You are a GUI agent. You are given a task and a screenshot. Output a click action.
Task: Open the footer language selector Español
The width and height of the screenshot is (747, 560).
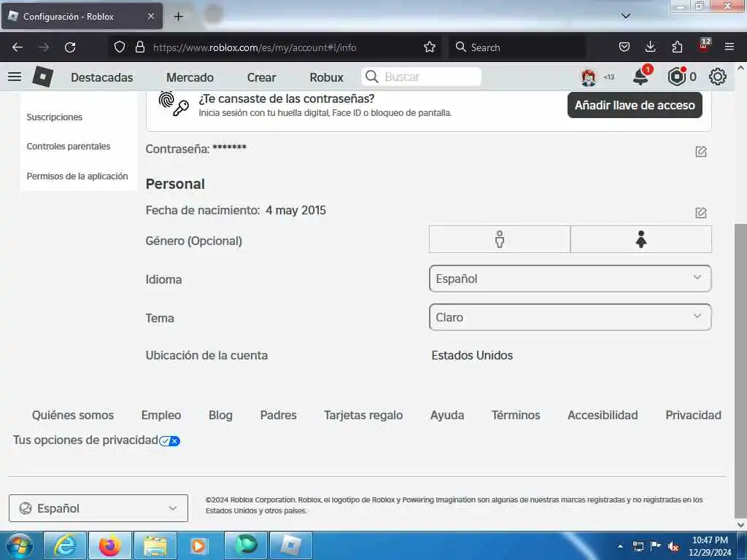pyautogui.click(x=98, y=508)
